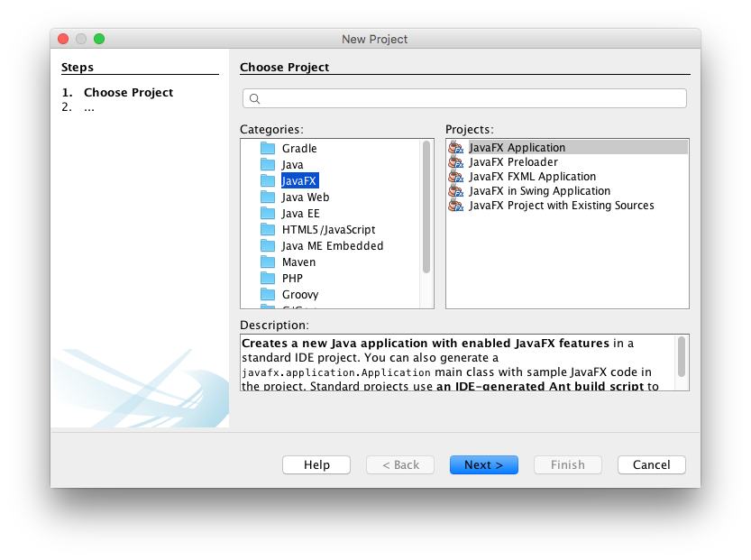Click the JavaFX Application project icon
The height and width of the screenshot is (560, 751).
455,148
